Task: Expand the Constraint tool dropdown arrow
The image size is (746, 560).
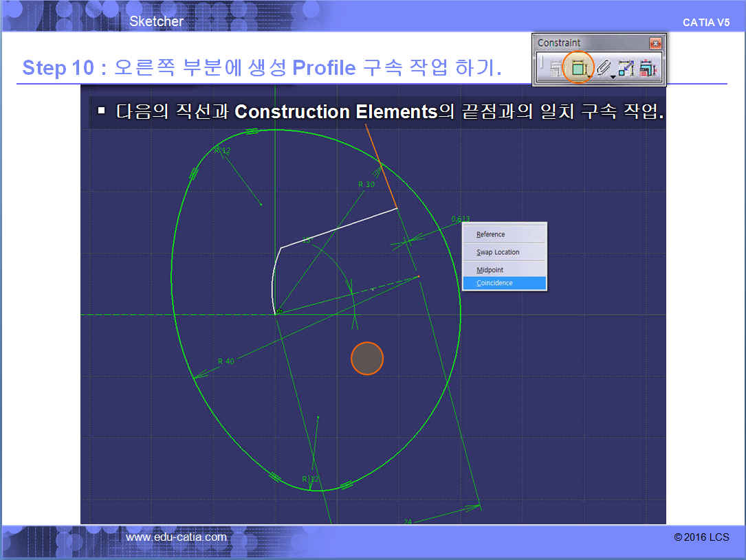Action: [x=590, y=76]
